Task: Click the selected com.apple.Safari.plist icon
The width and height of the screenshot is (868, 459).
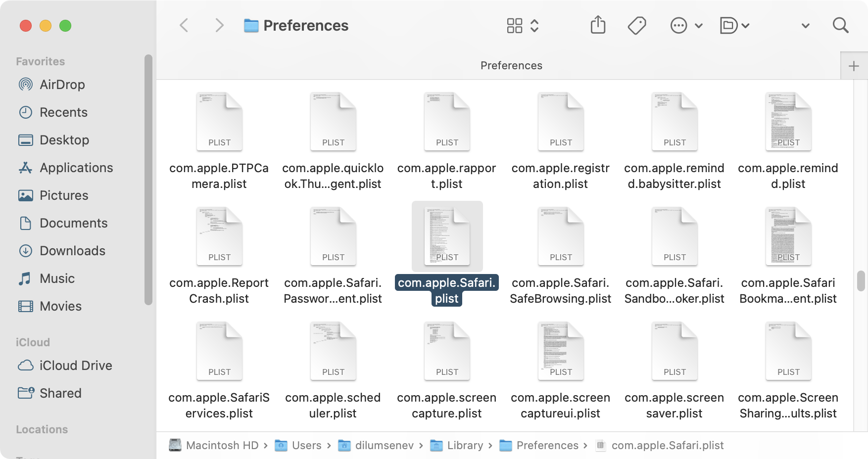Action: pyautogui.click(x=447, y=236)
